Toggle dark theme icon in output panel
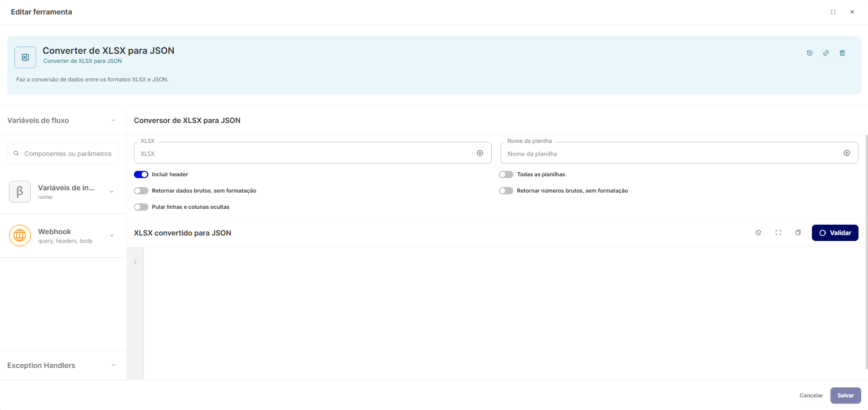Image resolution: width=868 pixels, height=410 pixels. pyautogui.click(x=759, y=233)
